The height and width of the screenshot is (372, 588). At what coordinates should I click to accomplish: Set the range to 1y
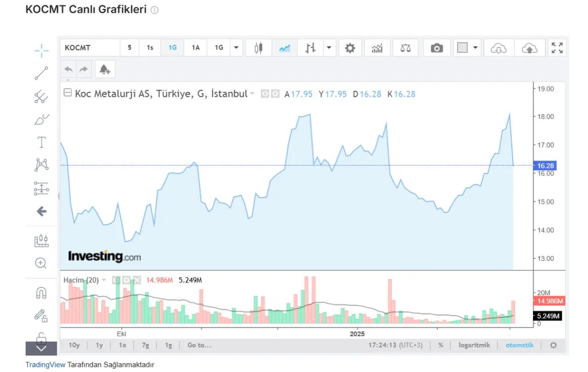[99, 345]
